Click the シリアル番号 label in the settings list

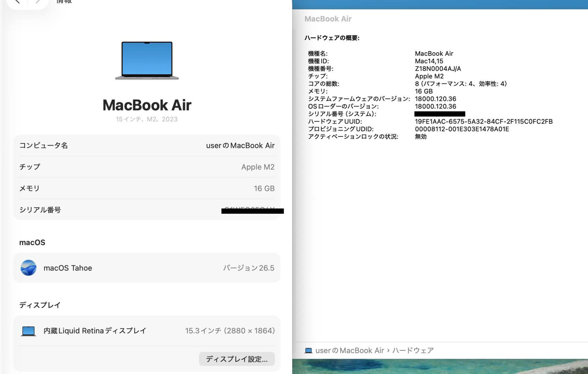coord(40,210)
